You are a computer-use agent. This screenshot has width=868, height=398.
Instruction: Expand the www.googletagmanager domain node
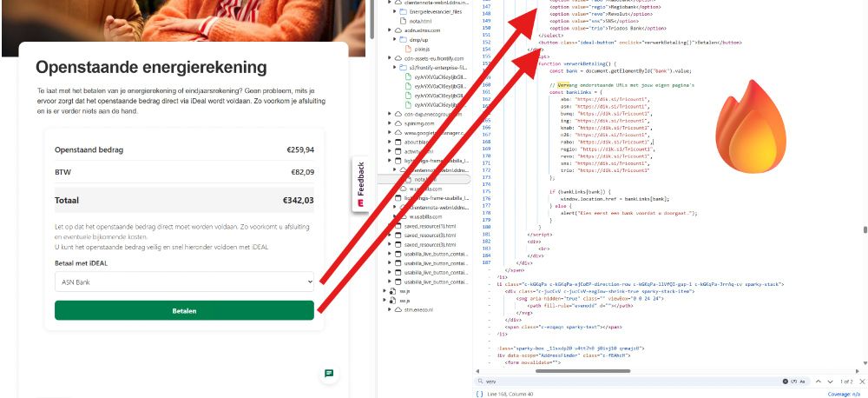pyautogui.click(x=391, y=132)
